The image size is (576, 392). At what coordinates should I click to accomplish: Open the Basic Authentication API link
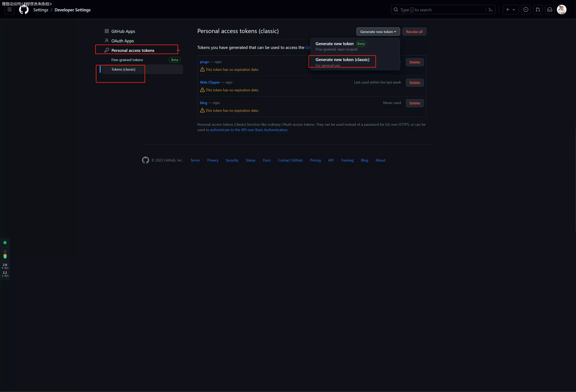[249, 130]
